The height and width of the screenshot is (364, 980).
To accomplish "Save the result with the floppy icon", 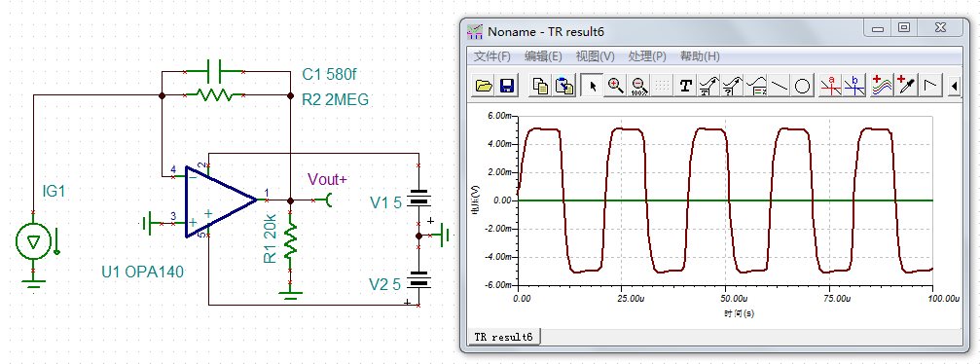I will (506, 86).
